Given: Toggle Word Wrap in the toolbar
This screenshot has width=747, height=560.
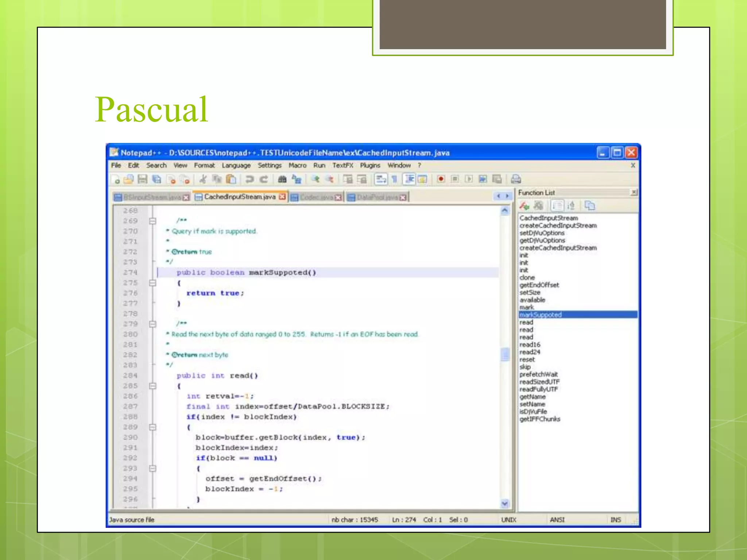Looking at the screenshot, I should pos(380,179).
